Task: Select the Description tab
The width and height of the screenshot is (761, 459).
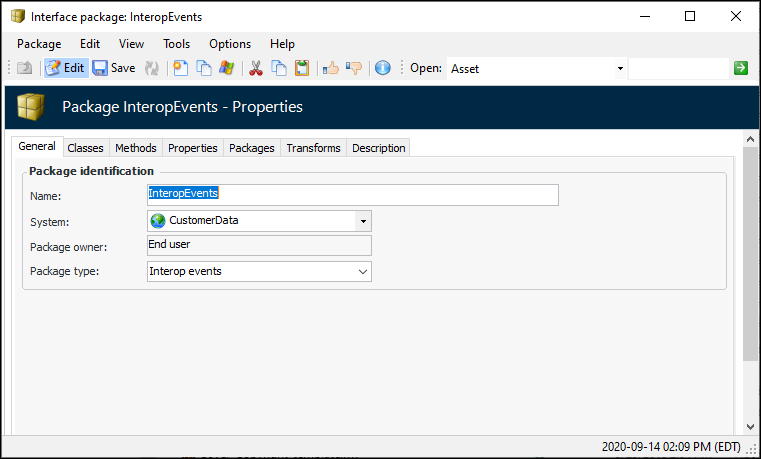Action: point(379,148)
